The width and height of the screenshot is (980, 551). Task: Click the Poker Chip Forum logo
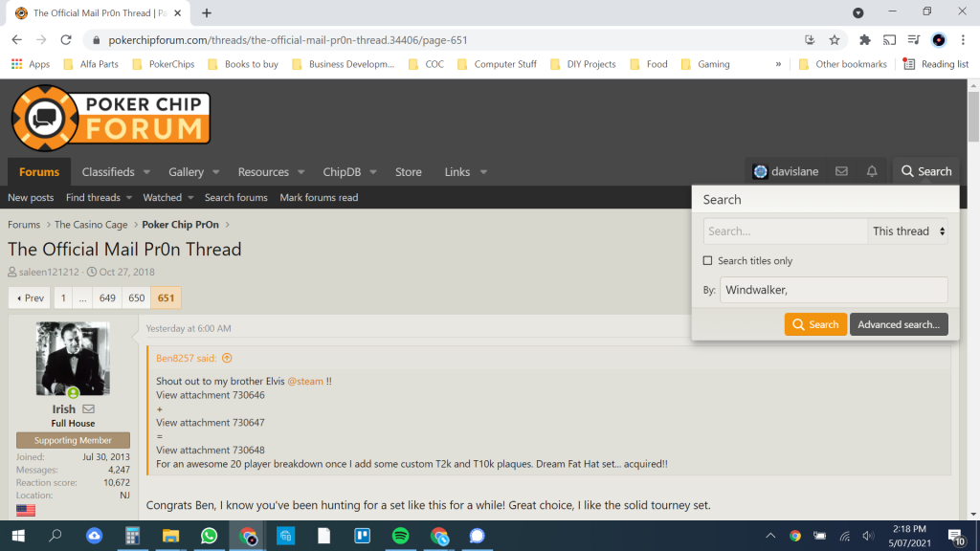[x=111, y=118]
